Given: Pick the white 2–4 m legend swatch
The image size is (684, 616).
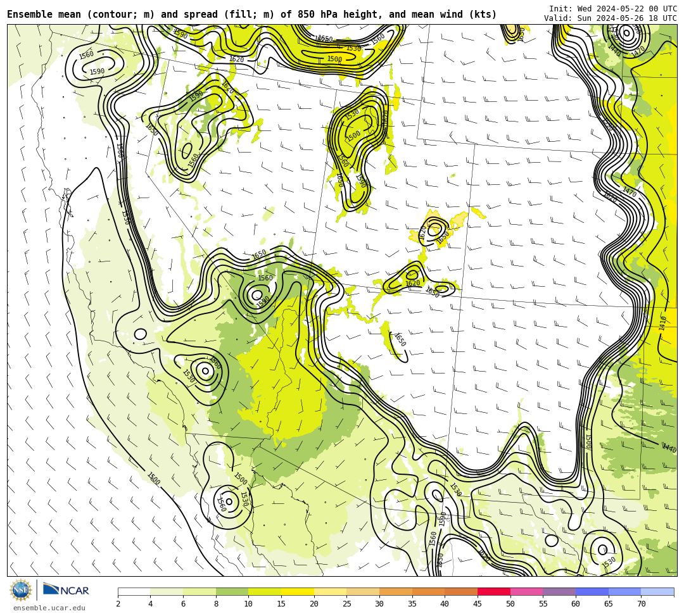Looking at the screenshot, I should [x=134, y=591].
